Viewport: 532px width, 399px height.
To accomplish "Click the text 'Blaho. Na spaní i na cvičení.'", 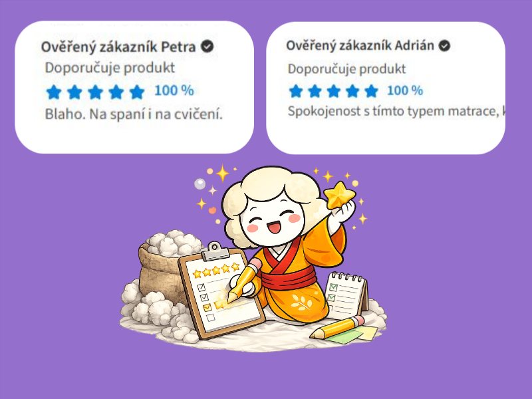I will click(x=134, y=114).
